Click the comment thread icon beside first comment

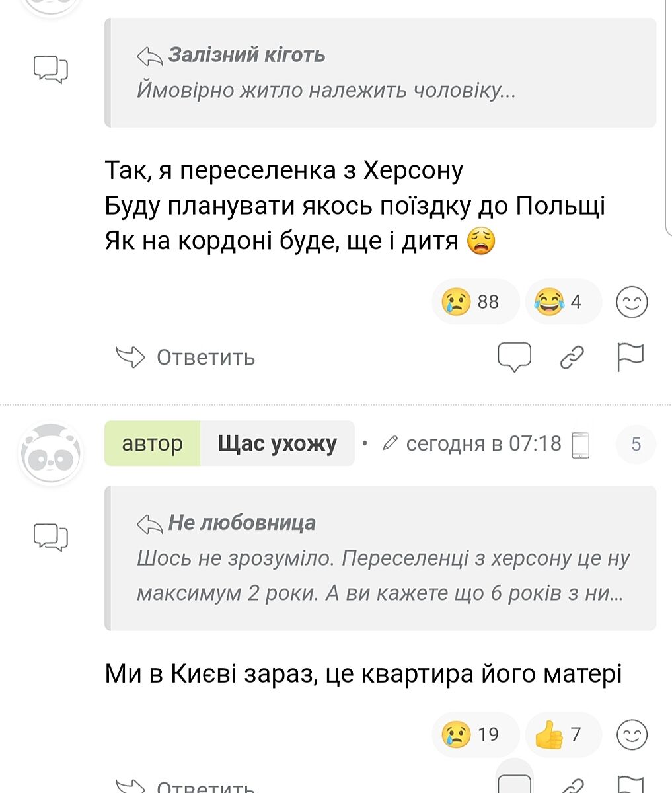[51, 69]
